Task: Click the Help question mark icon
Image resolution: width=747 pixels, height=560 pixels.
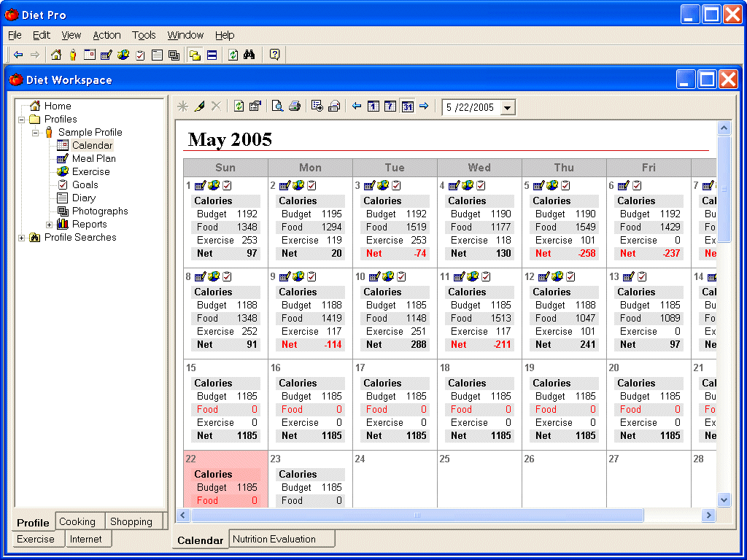Action: coord(274,55)
